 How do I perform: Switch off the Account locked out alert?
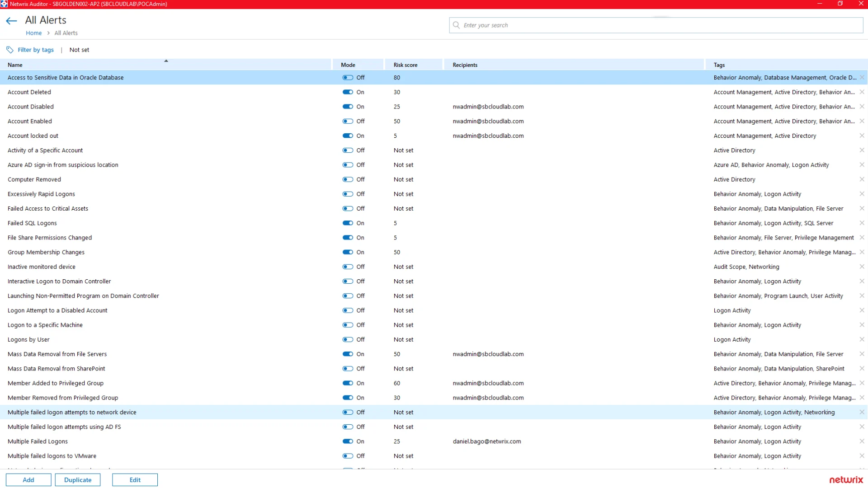348,136
